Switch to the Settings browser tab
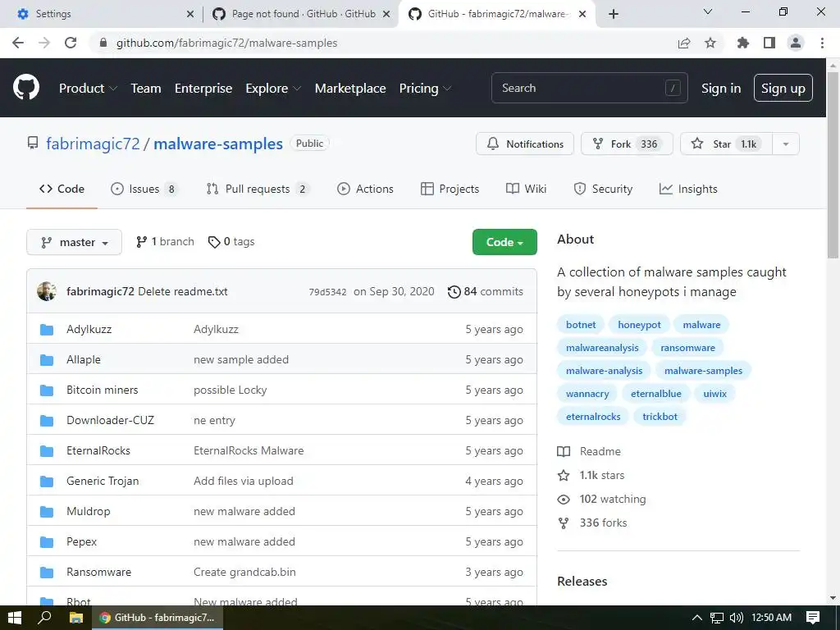 pyautogui.click(x=100, y=14)
